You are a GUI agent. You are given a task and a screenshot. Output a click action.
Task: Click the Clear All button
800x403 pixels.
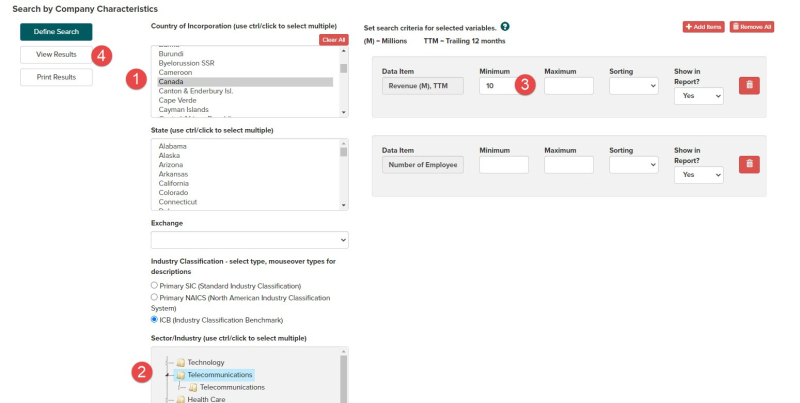click(333, 39)
